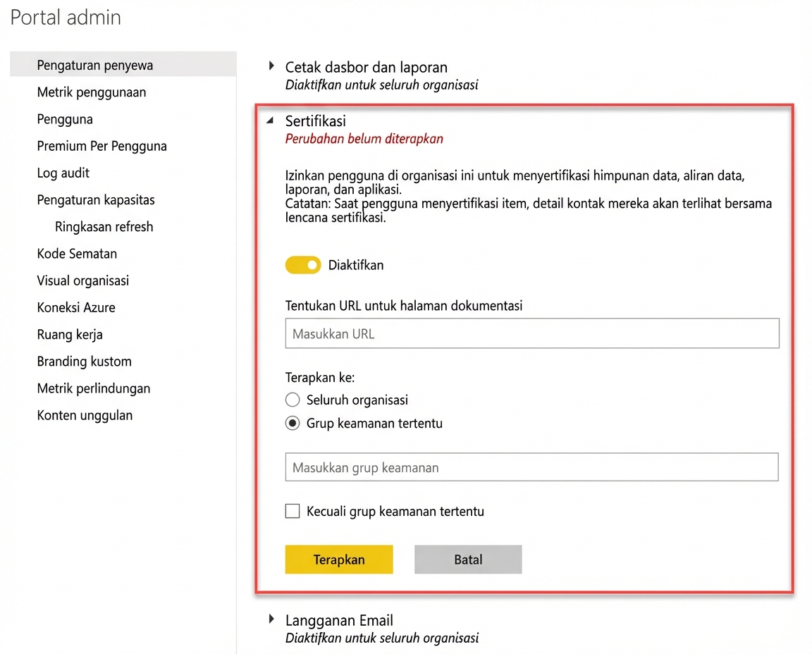Open Konten unggulan in the sidebar
Image resolution: width=812 pixels, height=654 pixels.
click(85, 415)
